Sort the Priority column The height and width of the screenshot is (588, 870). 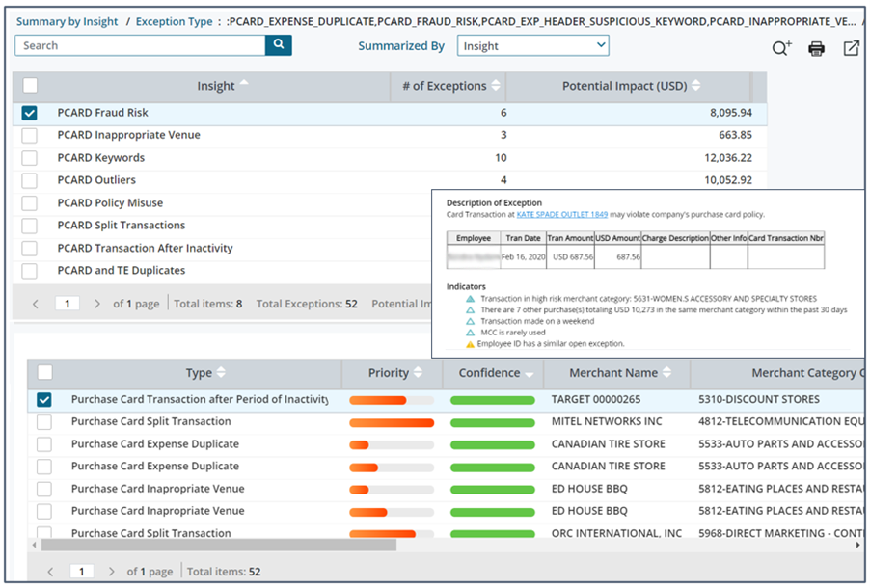(418, 372)
